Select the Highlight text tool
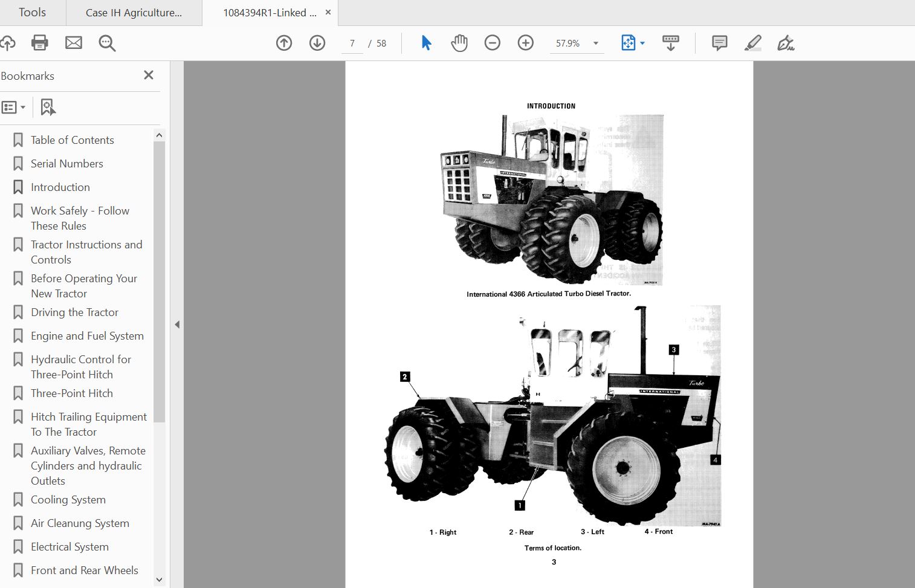 point(753,43)
